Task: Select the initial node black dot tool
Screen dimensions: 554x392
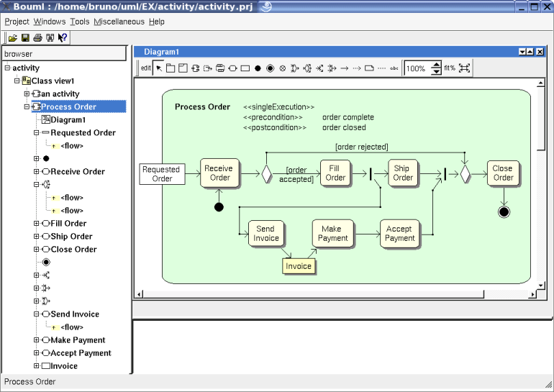Action: [x=258, y=68]
